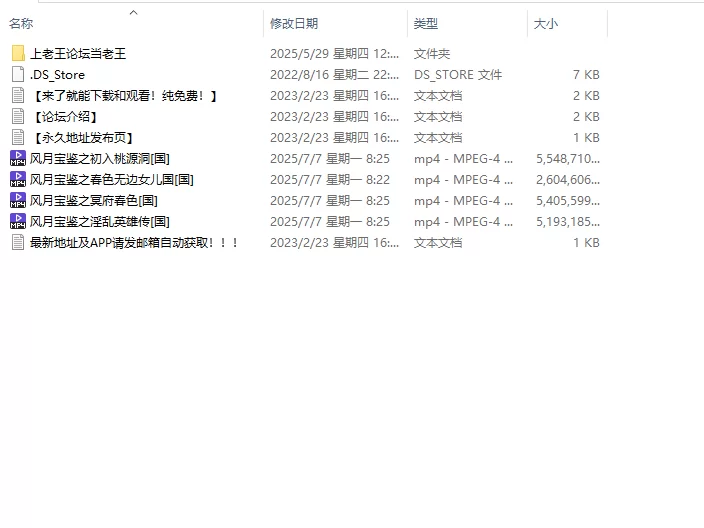The image size is (704, 528).
Task: Click the sort direction arrow above 名称
Action: (x=133, y=13)
